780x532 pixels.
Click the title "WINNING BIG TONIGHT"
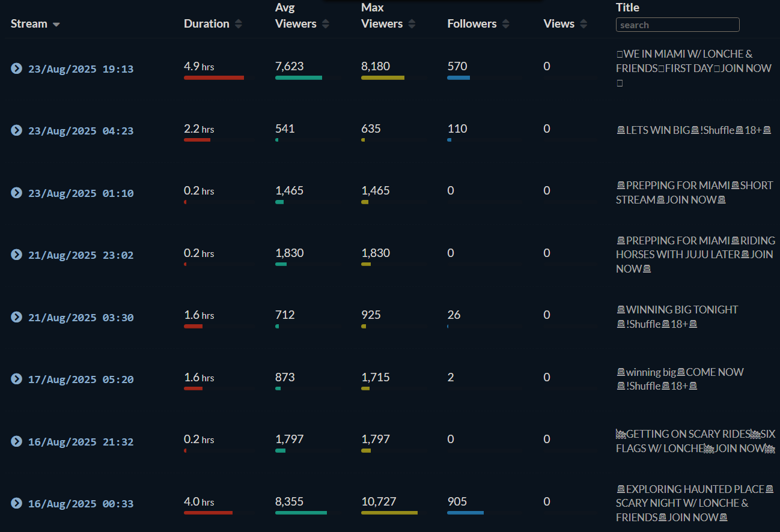[x=677, y=317]
